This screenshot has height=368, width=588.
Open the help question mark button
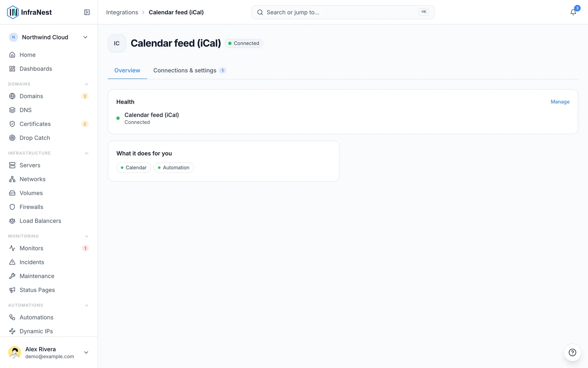pos(572,352)
